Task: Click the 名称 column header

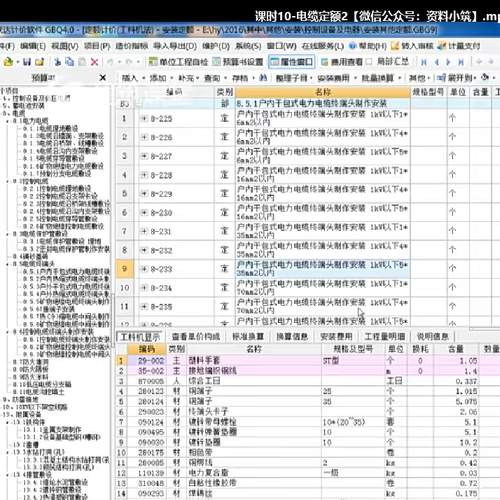Action: [x=323, y=92]
